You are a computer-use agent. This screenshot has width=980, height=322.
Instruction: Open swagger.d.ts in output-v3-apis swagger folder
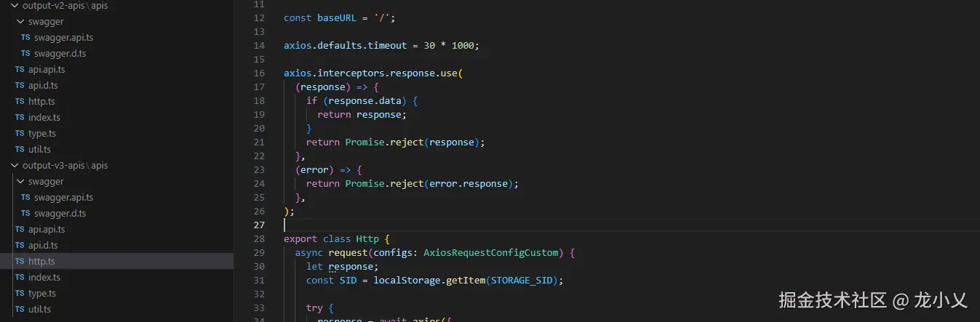pos(60,214)
